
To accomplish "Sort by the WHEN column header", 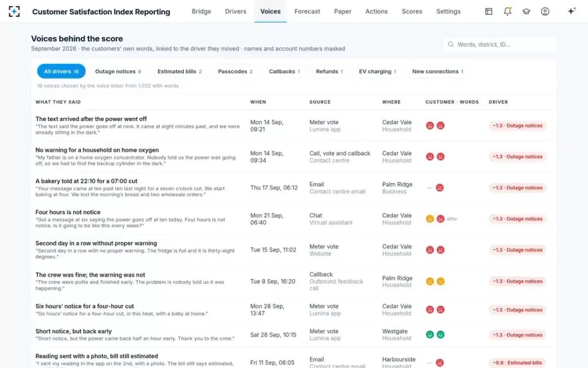I will pyautogui.click(x=258, y=102).
